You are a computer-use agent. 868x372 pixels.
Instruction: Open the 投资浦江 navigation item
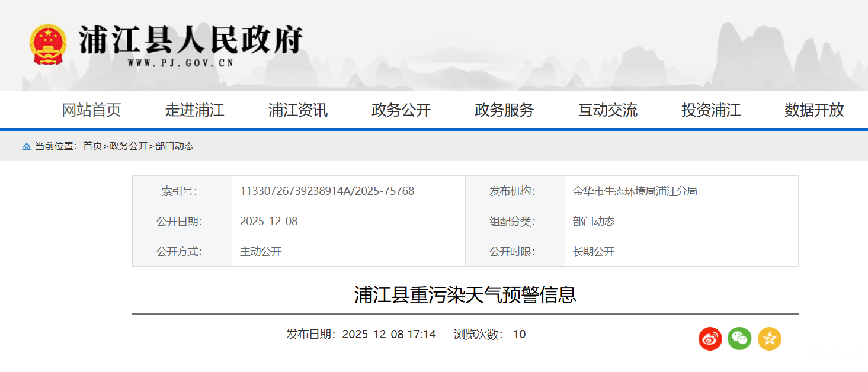(x=710, y=110)
